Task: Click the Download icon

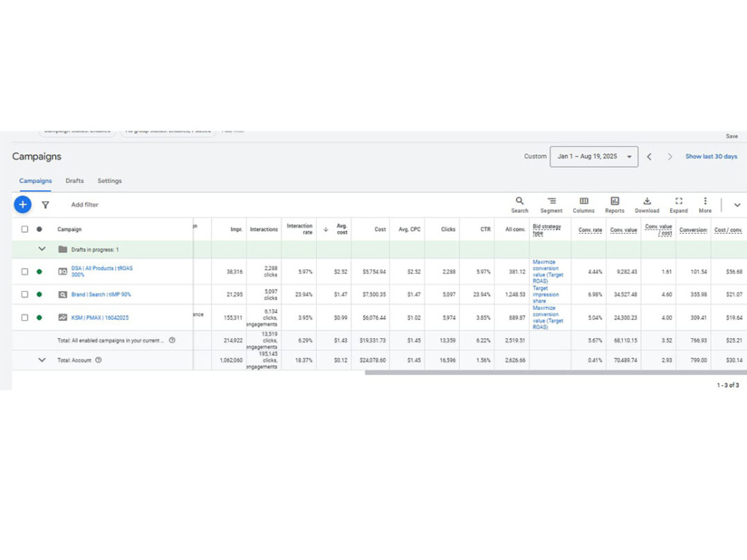Action: click(x=647, y=205)
